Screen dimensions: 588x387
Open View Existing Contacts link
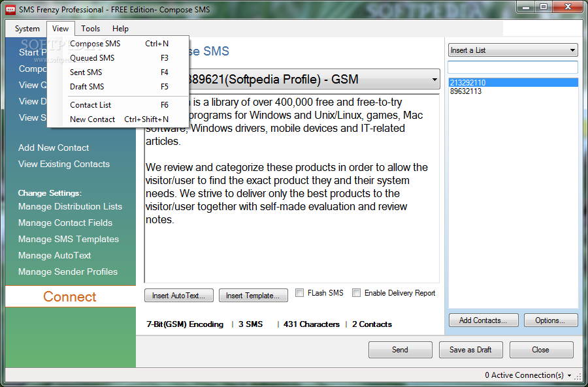64,164
